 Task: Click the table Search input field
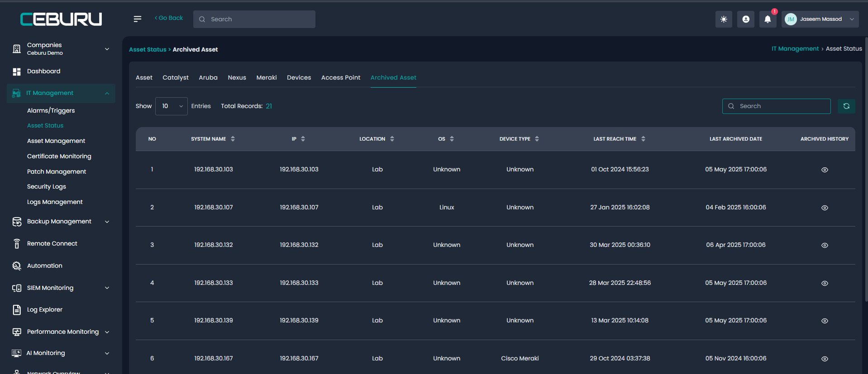coord(776,106)
